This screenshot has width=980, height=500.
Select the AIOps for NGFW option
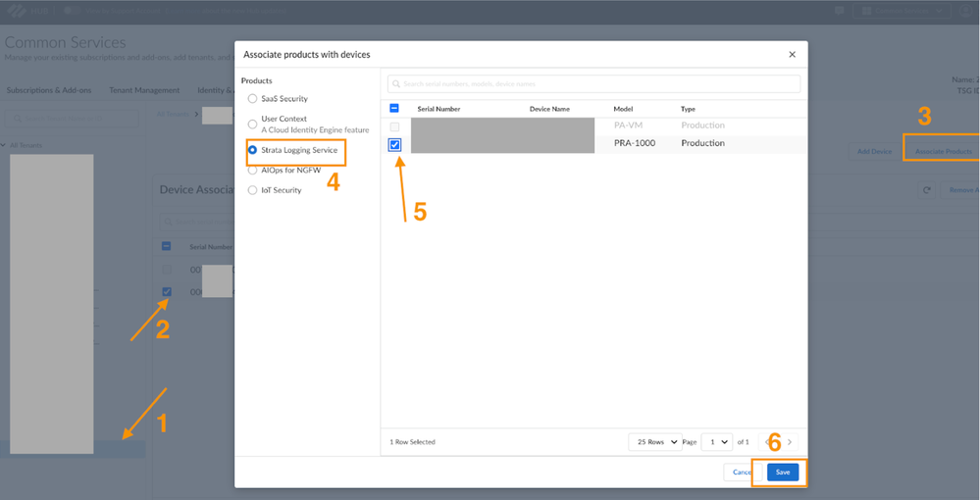coord(252,170)
